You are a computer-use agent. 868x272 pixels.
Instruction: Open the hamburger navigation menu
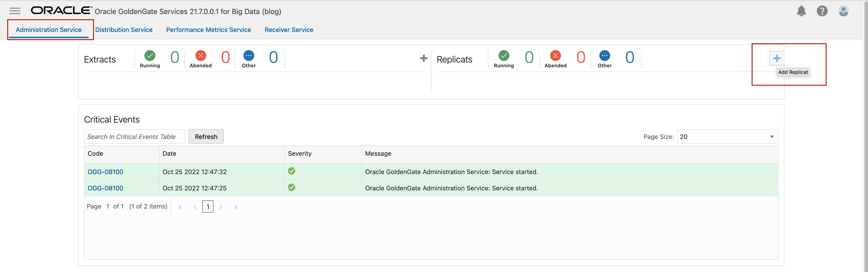pyautogui.click(x=15, y=11)
